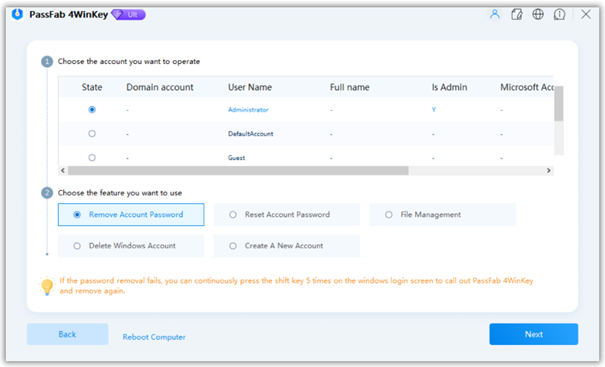The image size is (605, 367).
Task: Click the Y admin value for Administrator
Action: (434, 110)
